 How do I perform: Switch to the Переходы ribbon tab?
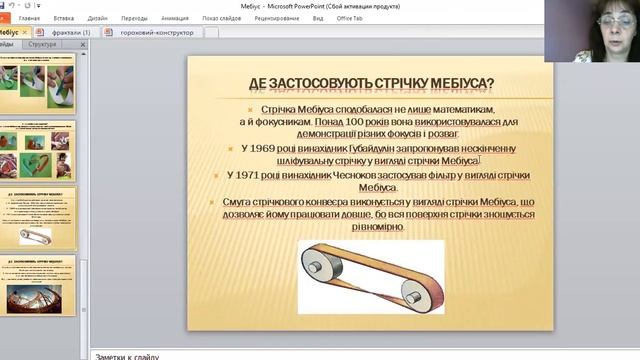click(x=134, y=18)
